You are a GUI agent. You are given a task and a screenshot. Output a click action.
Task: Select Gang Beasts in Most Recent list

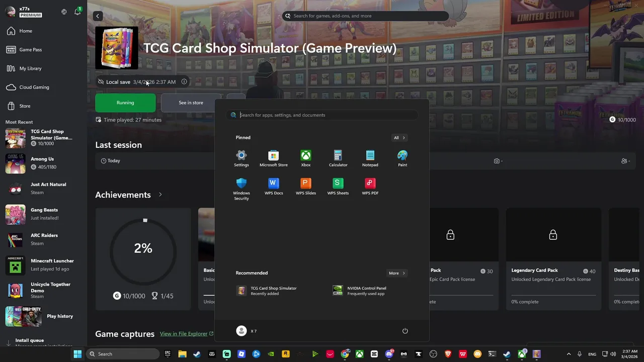click(43, 214)
